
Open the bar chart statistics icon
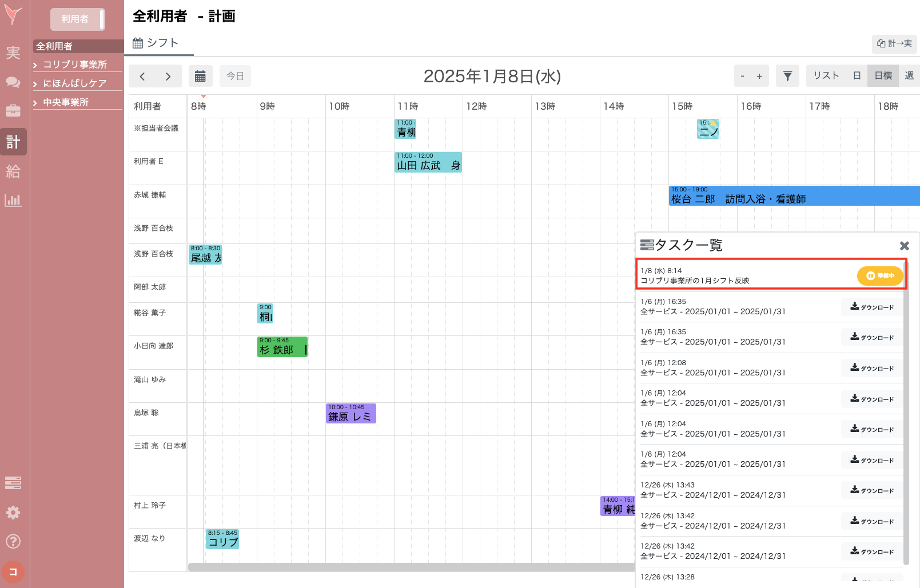pyautogui.click(x=13, y=201)
